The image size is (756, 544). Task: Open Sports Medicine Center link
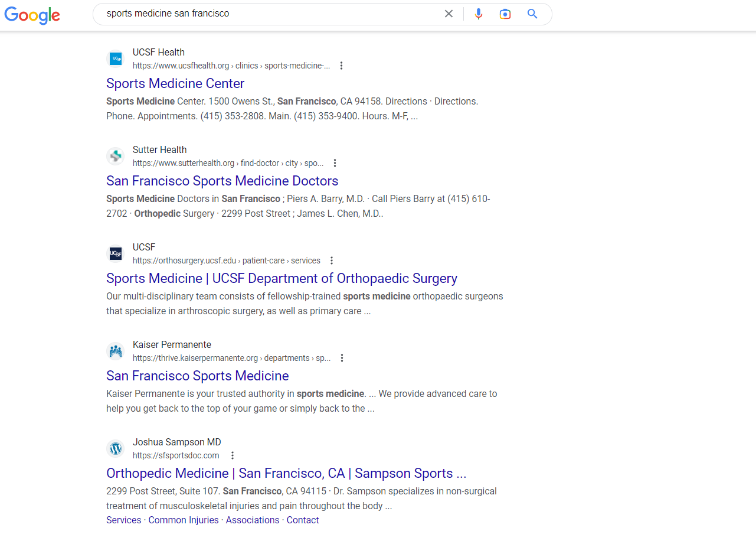tap(175, 83)
